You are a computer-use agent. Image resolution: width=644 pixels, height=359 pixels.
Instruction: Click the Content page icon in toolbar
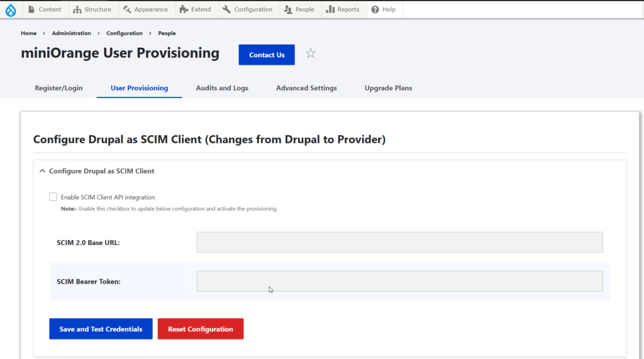pyautogui.click(x=31, y=9)
